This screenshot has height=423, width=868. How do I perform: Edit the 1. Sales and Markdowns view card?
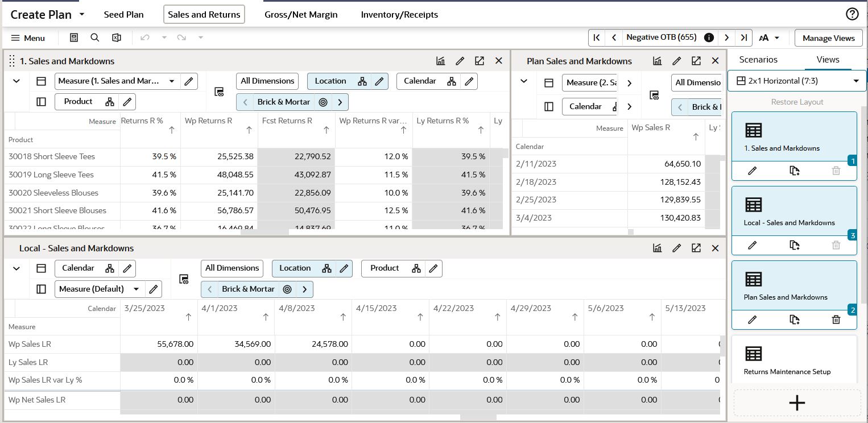coord(752,171)
